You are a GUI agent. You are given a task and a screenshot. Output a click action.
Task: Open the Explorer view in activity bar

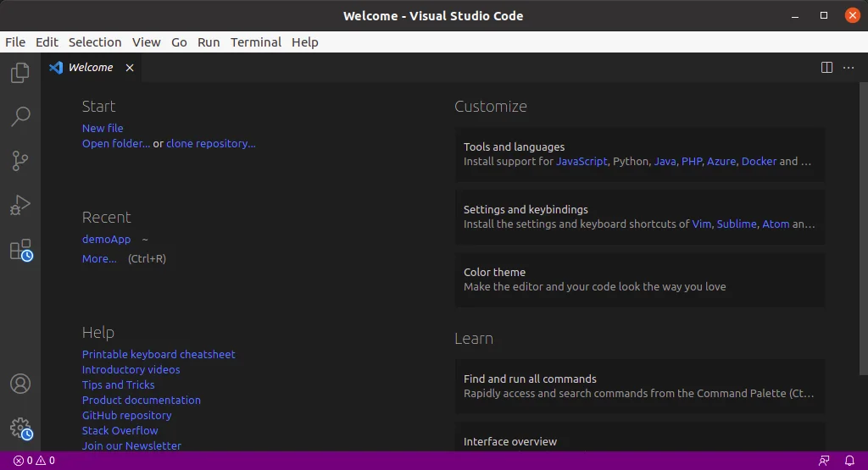click(x=20, y=74)
